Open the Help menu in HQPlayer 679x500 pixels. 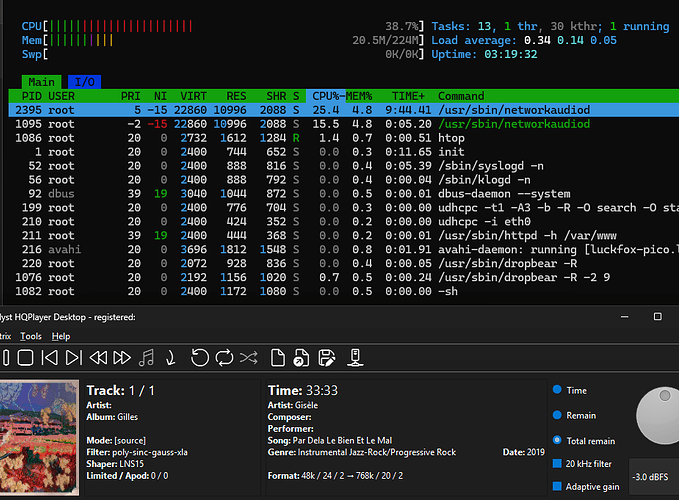coord(61,336)
